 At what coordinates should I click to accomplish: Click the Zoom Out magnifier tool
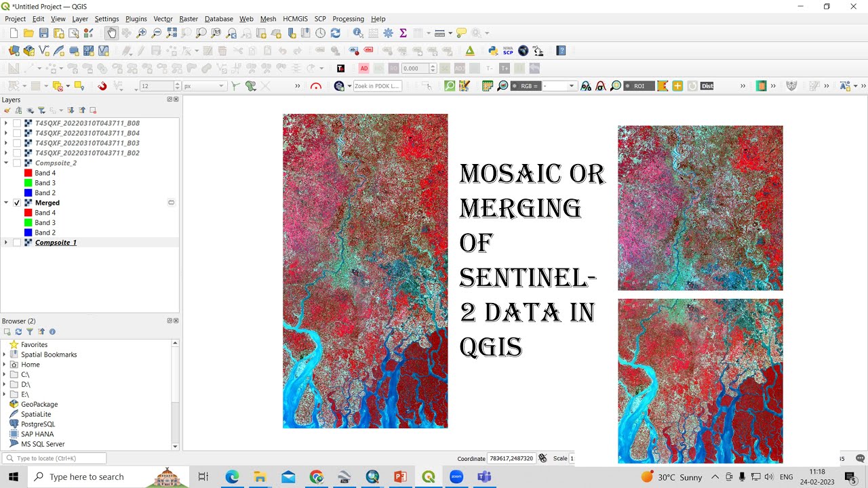(x=157, y=33)
